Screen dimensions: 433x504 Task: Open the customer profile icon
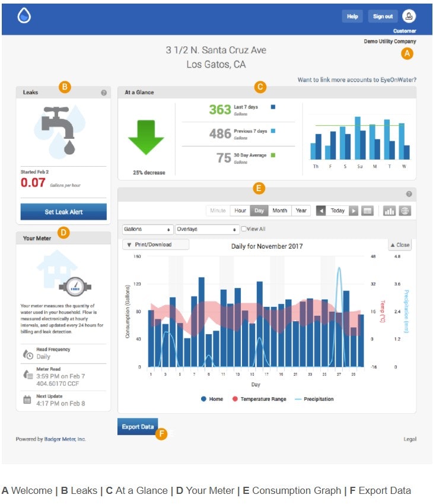pyautogui.click(x=409, y=17)
